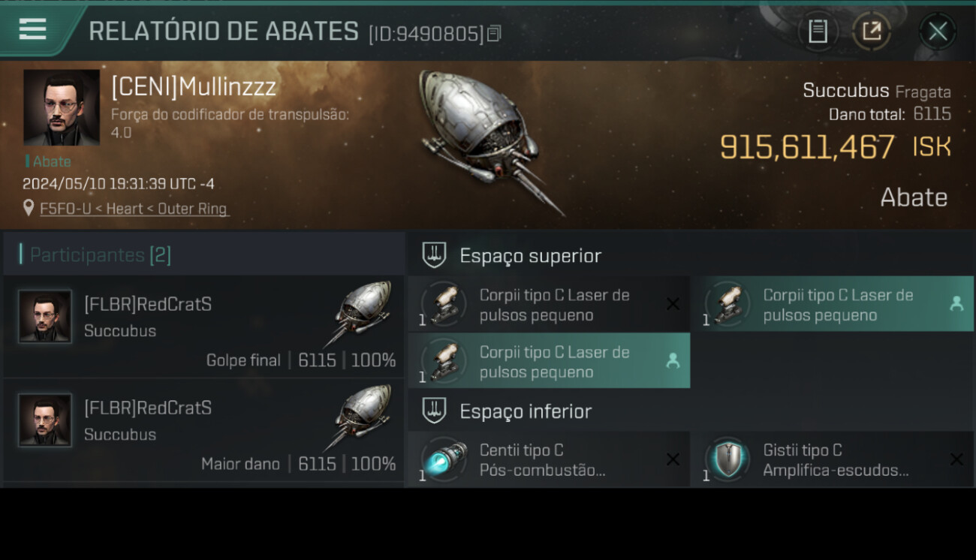Screen dimensions: 976x560
Task: Click the Espaço inferior slot icon
Action: (434, 411)
